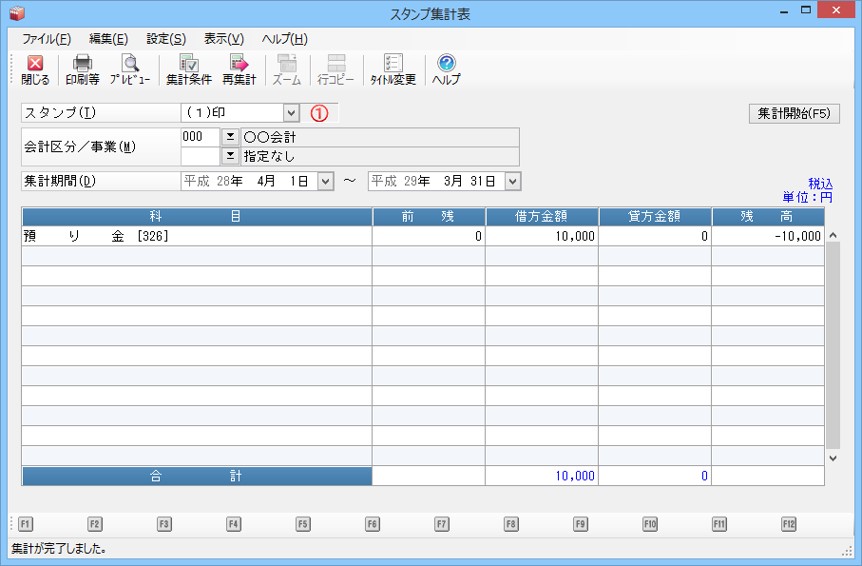862x566 pixels.
Task: Open the ファイル(F) menu
Action: pyautogui.click(x=46, y=39)
